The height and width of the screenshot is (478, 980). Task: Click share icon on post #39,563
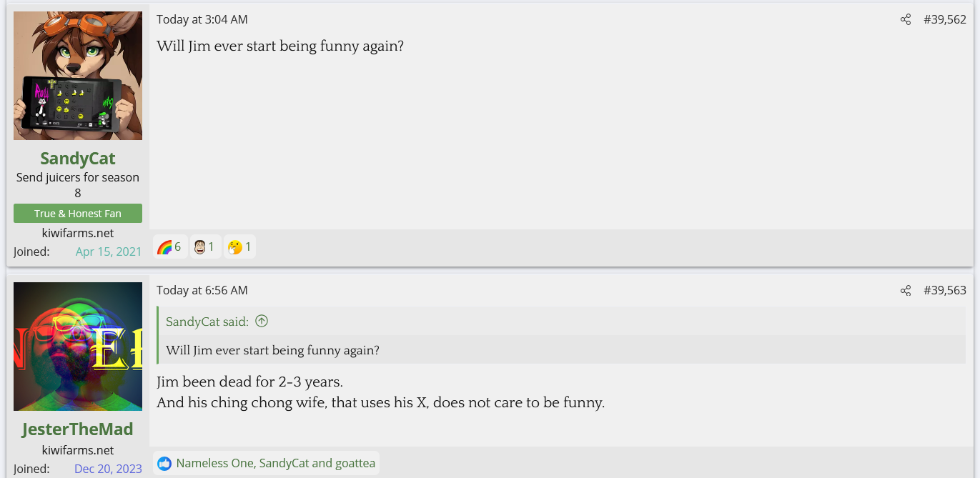[x=906, y=291]
